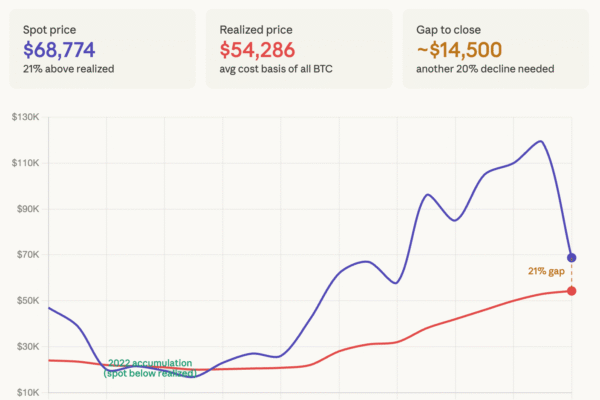
Task: Click the $30K y-axis label
Action: pyautogui.click(x=27, y=347)
